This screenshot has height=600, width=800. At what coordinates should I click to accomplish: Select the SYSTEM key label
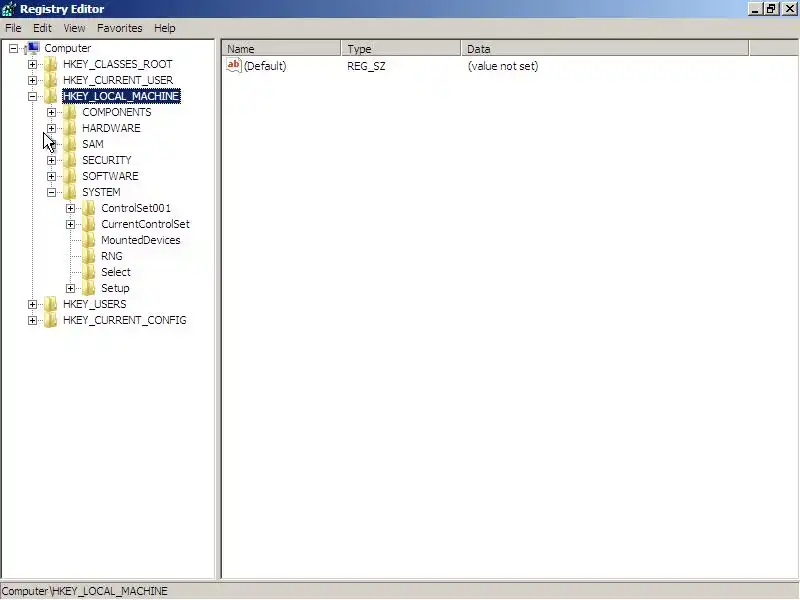101,192
